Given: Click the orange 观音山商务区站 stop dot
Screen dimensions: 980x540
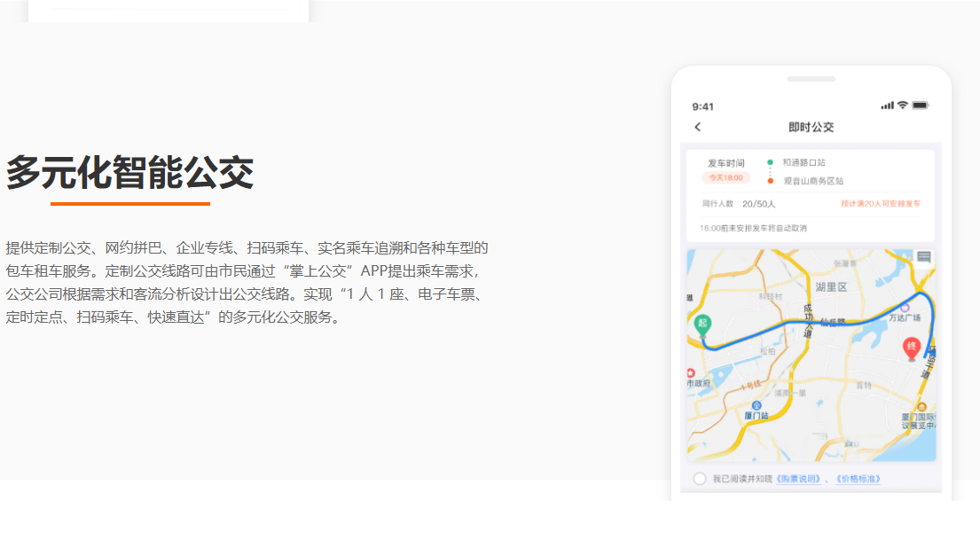Looking at the screenshot, I should pos(770,181).
